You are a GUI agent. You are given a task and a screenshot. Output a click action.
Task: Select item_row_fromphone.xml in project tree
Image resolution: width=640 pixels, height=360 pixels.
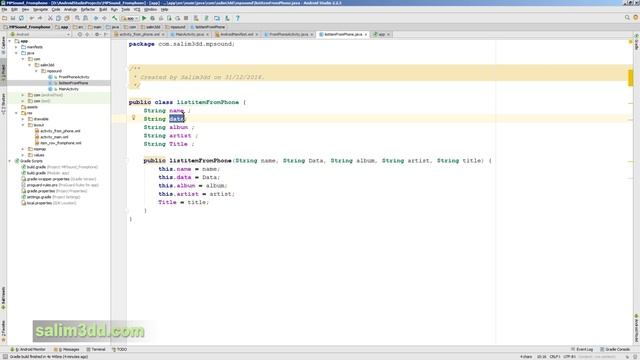coord(61,143)
